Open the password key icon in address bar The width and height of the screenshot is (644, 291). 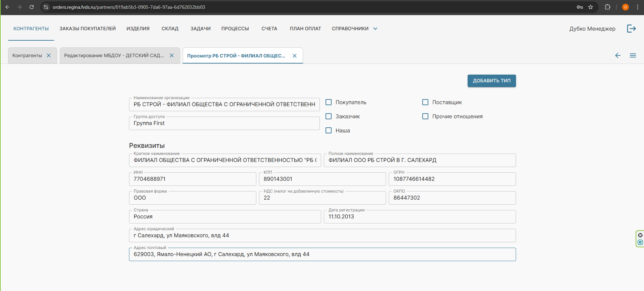point(580,7)
